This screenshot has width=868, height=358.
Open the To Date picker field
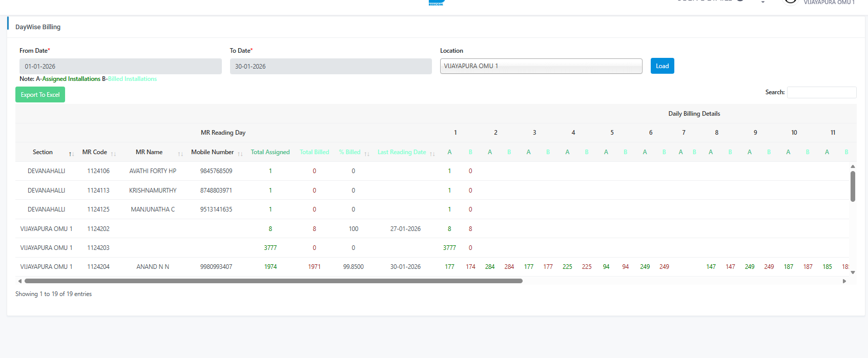point(330,67)
